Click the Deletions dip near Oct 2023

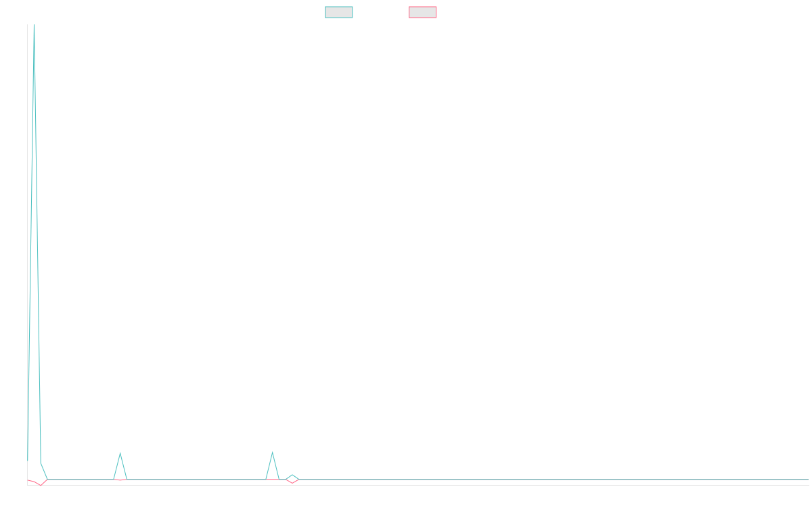40,485
